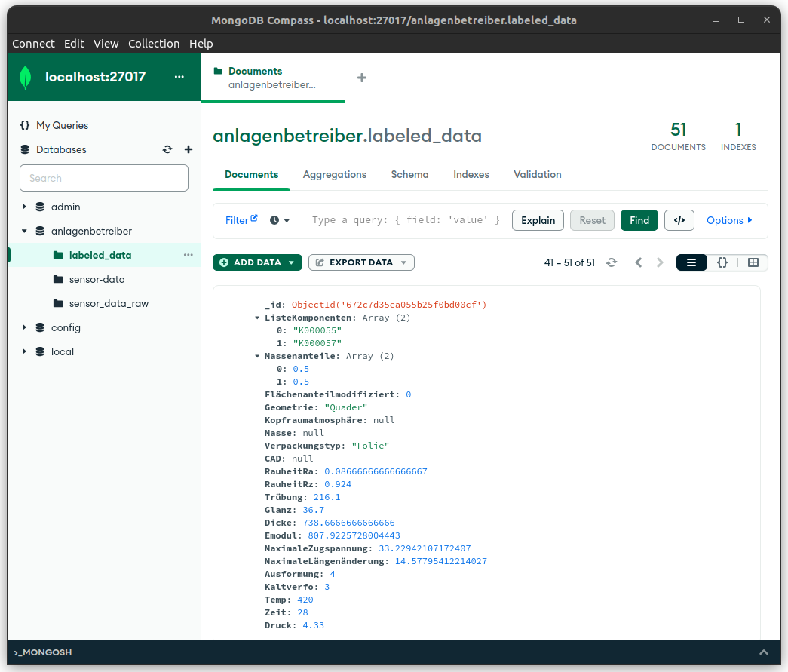The height and width of the screenshot is (672, 788).
Task: Click the 1 INDEXES counter
Action: pyautogui.click(x=738, y=137)
